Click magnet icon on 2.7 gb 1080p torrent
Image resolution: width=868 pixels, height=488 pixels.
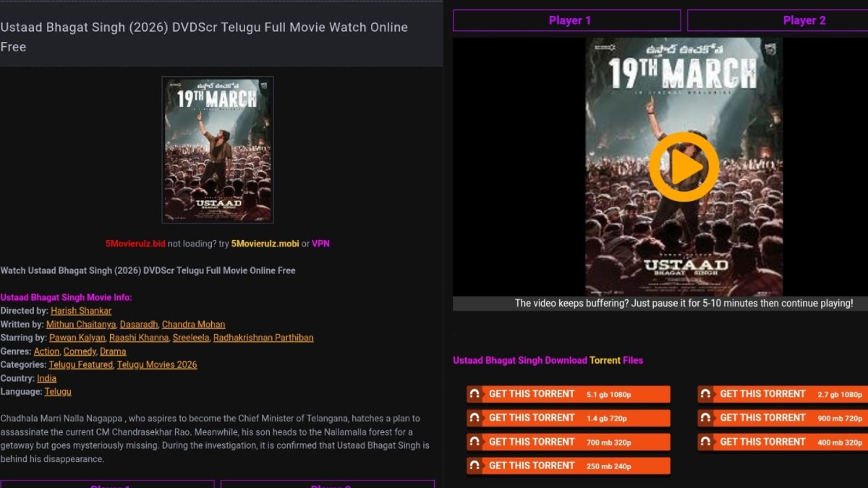pos(706,394)
